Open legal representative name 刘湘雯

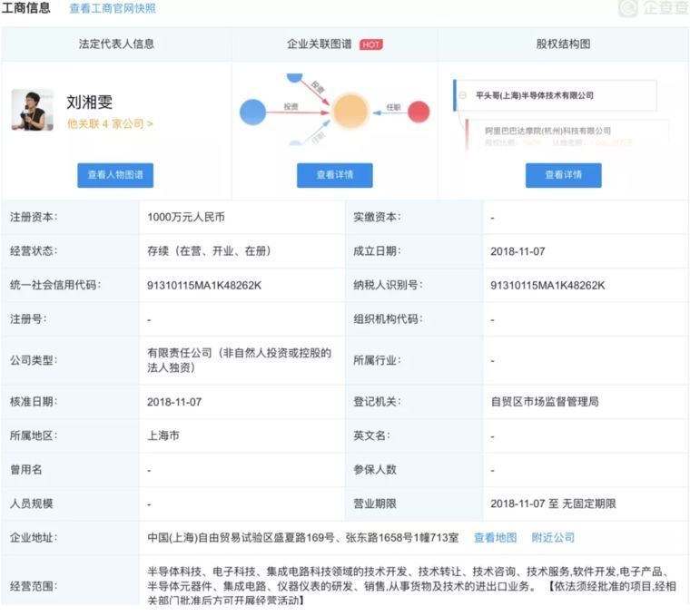pos(89,102)
